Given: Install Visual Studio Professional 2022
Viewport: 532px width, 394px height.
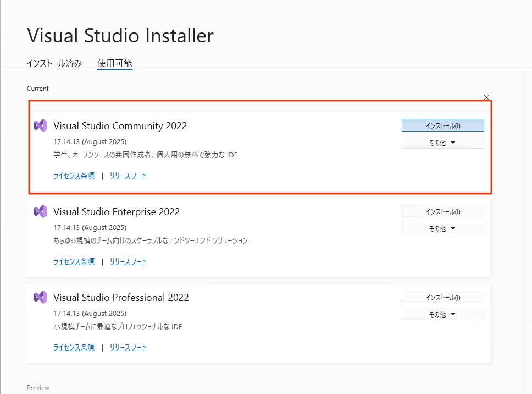Looking at the screenshot, I should click(443, 297).
